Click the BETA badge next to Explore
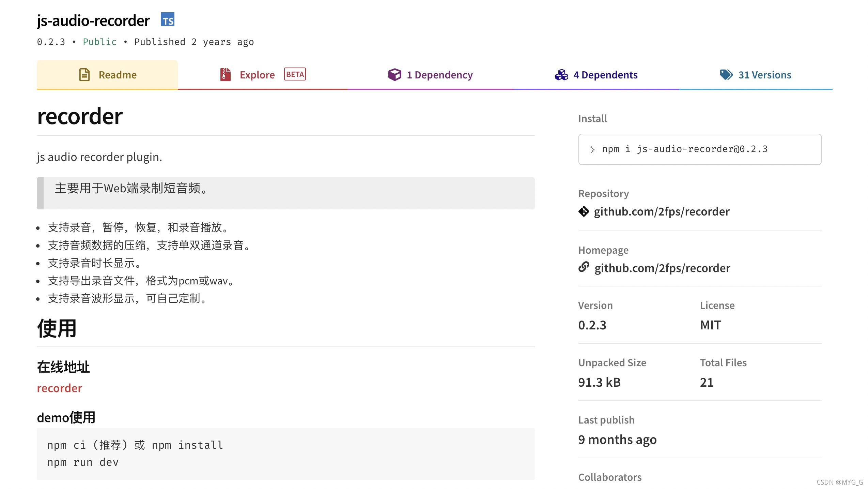 click(x=295, y=74)
